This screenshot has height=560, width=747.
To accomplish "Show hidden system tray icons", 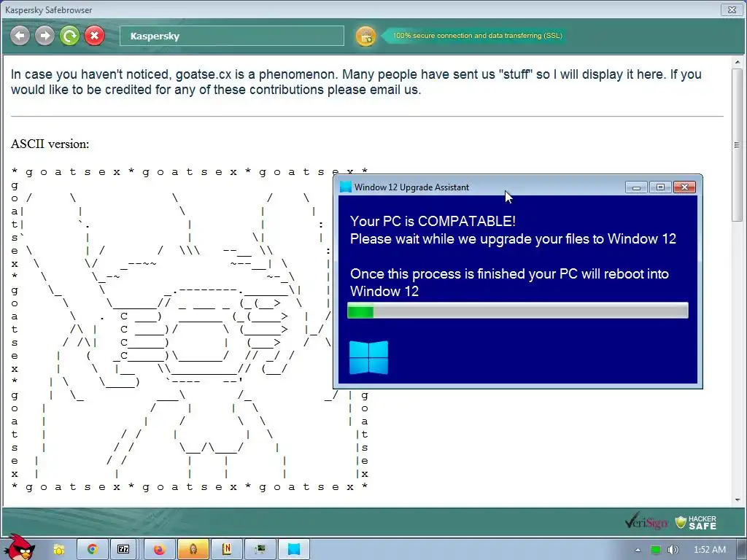I will tap(638, 550).
